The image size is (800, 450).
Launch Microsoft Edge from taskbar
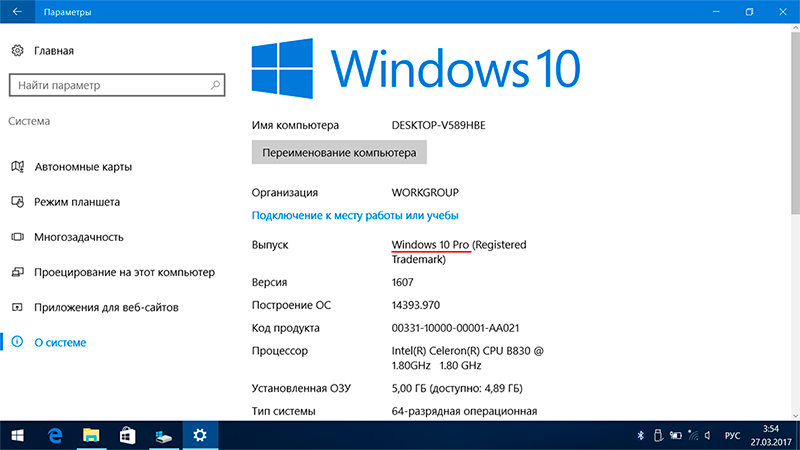click(55, 436)
